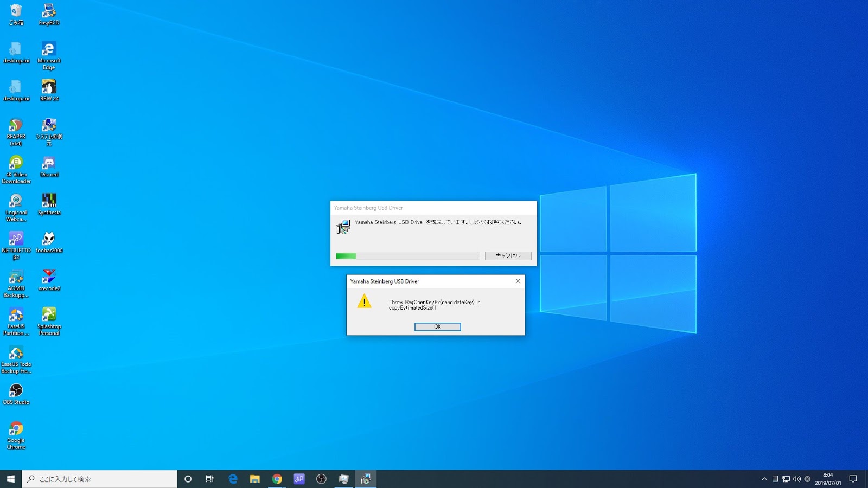
Task: Open Cortana from the taskbar circle
Action: coord(188,479)
